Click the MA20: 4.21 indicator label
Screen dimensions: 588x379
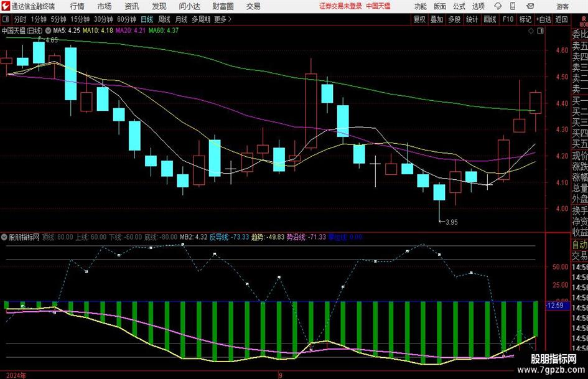coord(130,30)
